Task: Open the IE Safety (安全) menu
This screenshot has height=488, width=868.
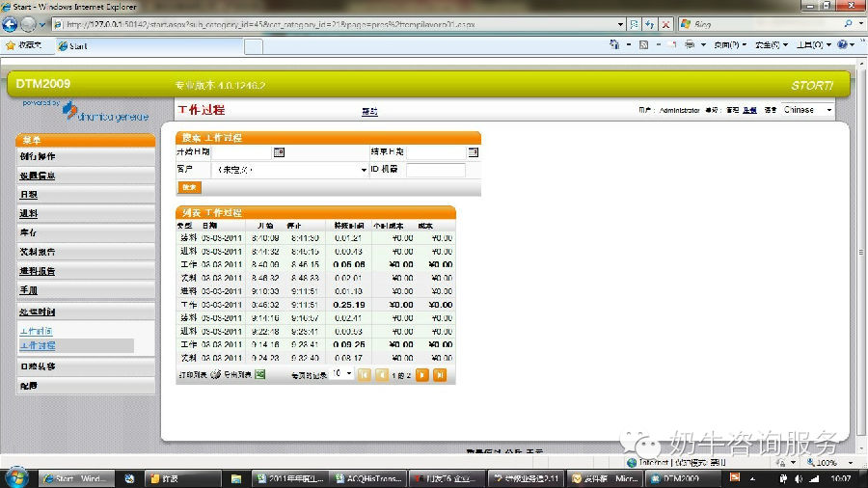Action: pyautogui.click(x=769, y=44)
